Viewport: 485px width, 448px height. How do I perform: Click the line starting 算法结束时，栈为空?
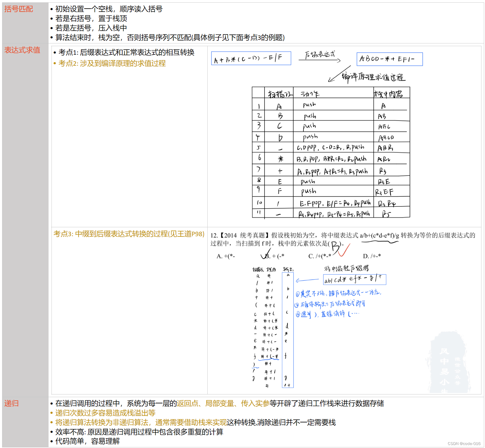click(x=170, y=37)
